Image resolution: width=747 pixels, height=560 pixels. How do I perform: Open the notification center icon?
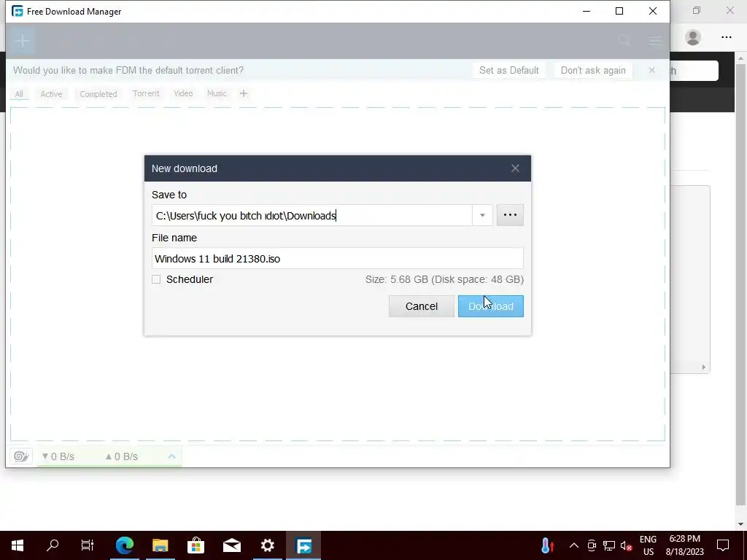point(723,545)
